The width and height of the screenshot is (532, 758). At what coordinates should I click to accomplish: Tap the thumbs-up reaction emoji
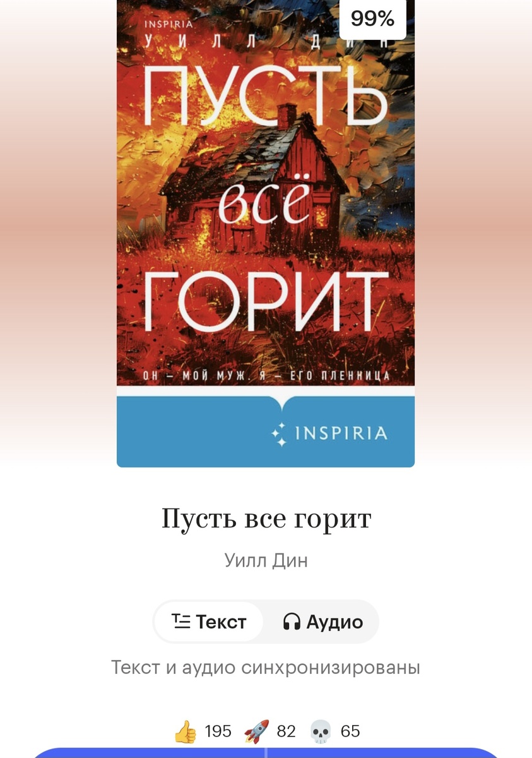(x=185, y=731)
